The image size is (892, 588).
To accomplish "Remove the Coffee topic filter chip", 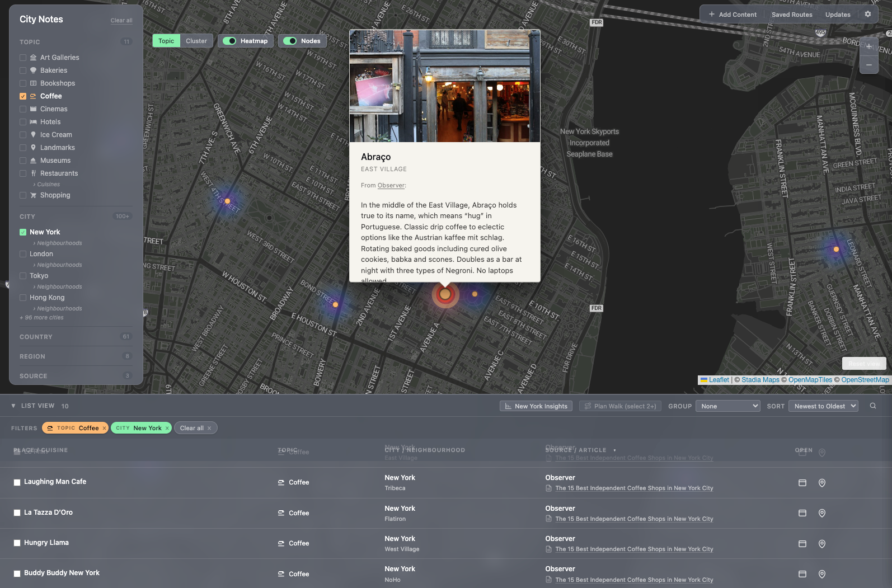I will tap(104, 428).
